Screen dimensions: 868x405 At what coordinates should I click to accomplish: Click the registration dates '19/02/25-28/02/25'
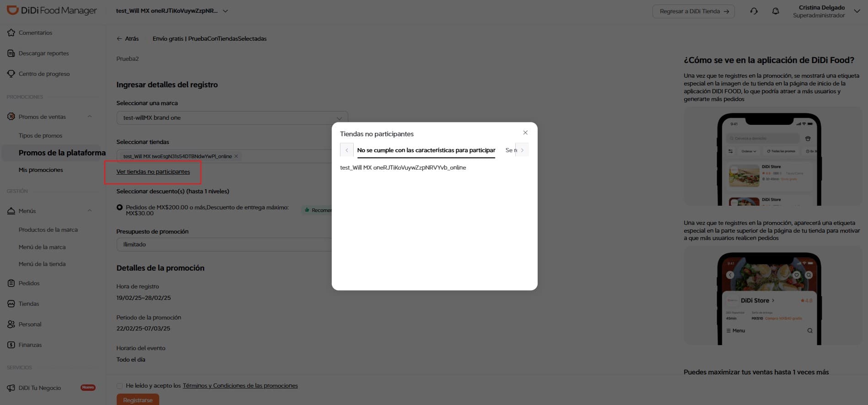click(144, 298)
